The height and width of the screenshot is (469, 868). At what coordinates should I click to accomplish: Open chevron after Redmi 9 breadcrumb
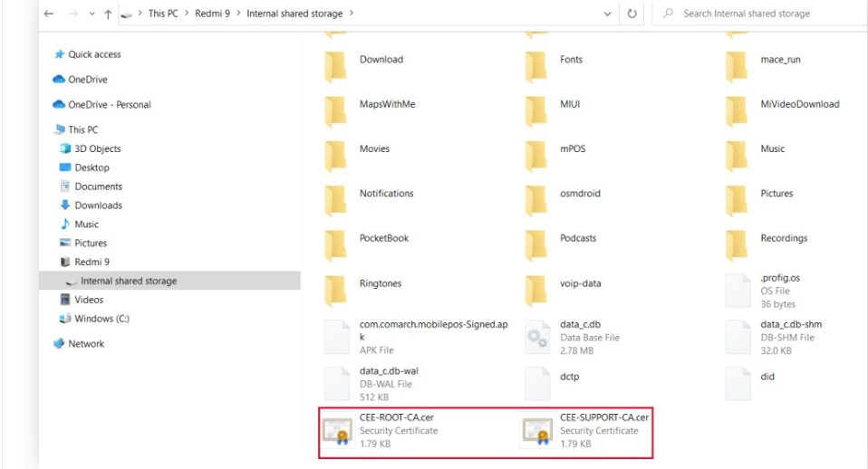tap(238, 14)
